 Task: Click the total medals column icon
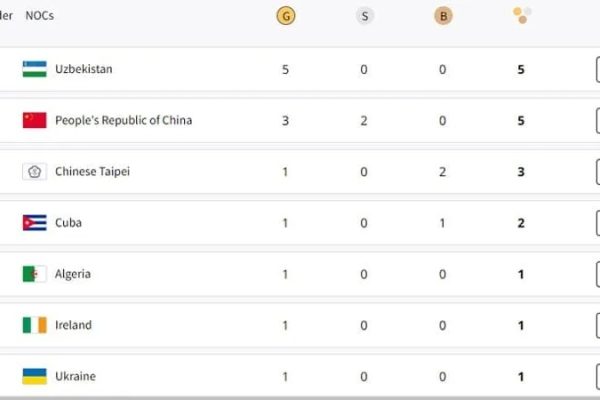[522, 15]
